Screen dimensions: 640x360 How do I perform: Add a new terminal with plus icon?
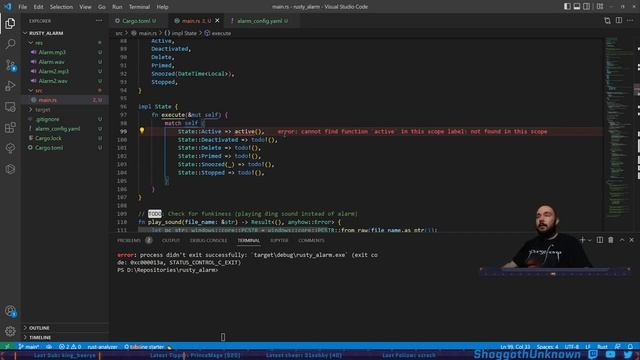582,240
